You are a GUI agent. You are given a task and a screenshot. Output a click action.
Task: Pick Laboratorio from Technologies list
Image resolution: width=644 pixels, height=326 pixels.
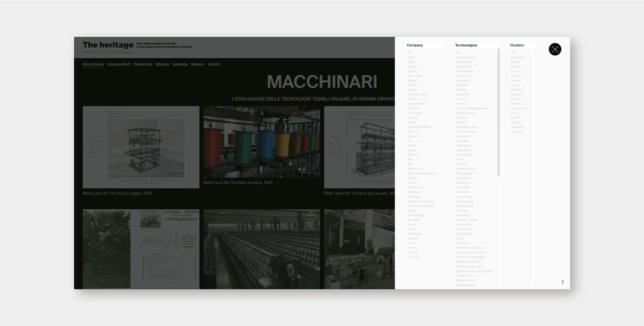464,234
